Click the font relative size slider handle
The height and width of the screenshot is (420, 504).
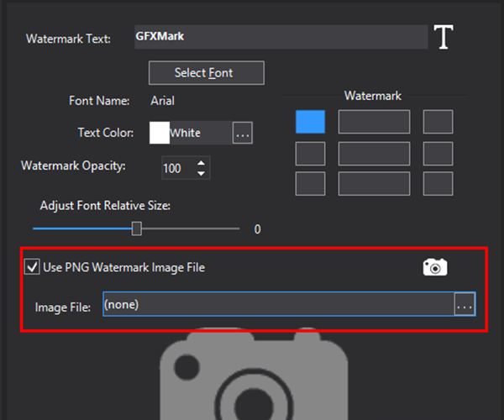tap(137, 228)
